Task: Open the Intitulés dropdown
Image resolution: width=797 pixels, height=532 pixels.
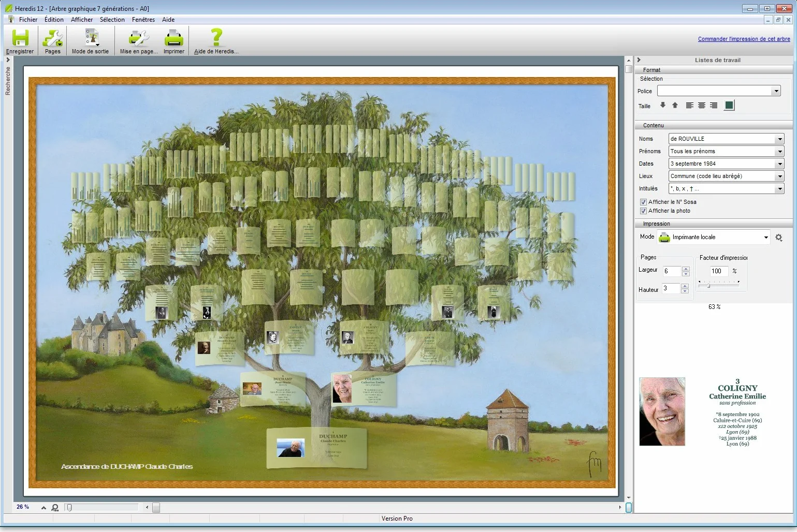Action: (x=779, y=188)
